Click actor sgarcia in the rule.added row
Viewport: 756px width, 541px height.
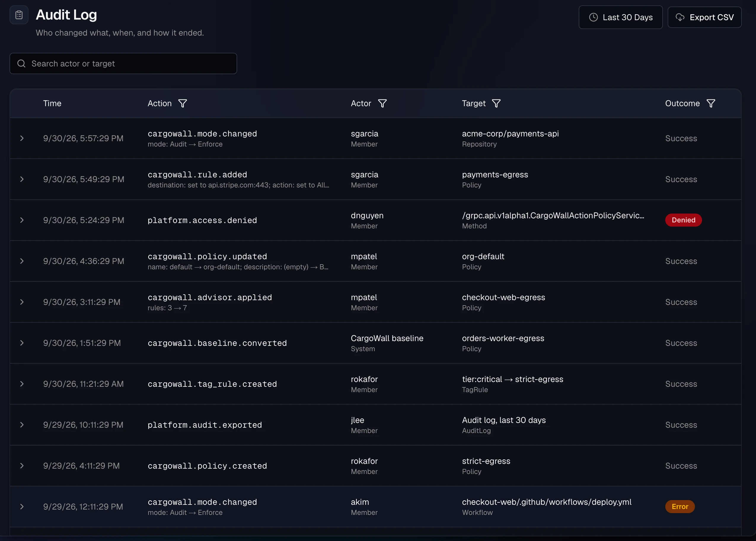tap(365, 175)
